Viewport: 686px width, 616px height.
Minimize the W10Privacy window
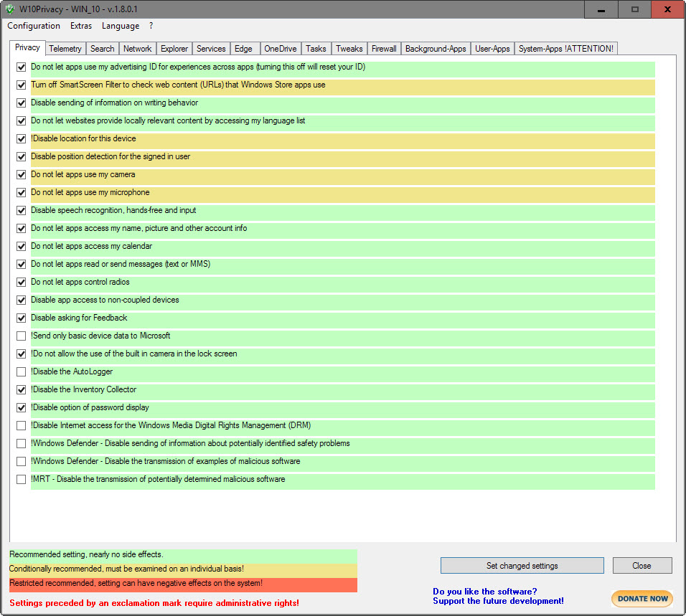pos(601,9)
